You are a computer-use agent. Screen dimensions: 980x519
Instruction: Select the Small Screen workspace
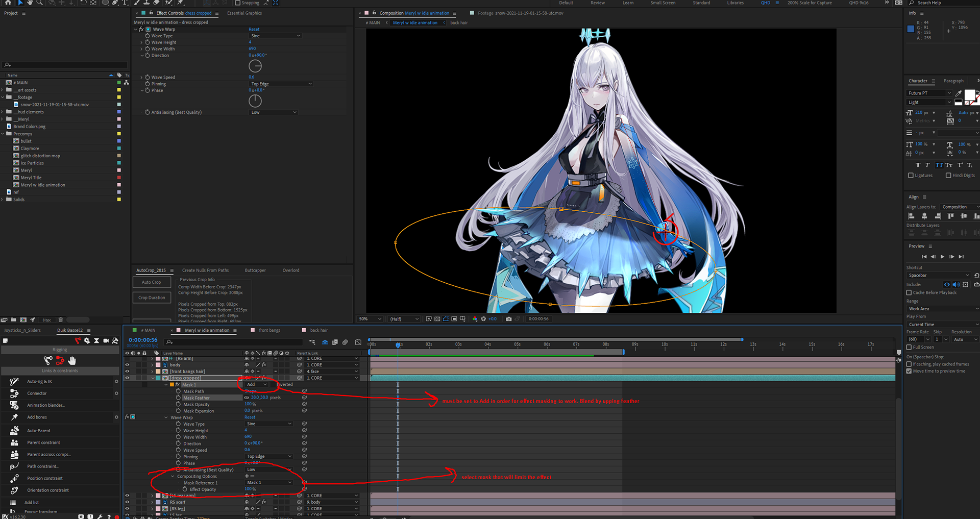point(663,3)
